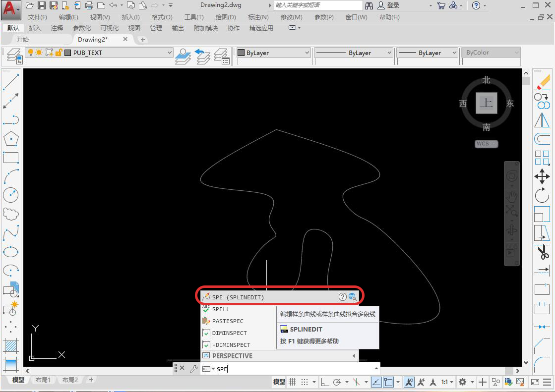Open the 绘图(D) menu

tap(226, 17)
